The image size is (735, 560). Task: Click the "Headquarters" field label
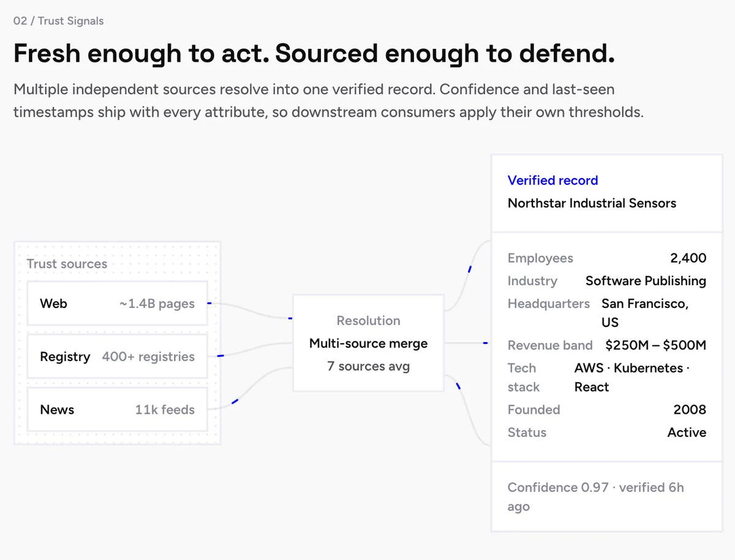coord(548,304)
